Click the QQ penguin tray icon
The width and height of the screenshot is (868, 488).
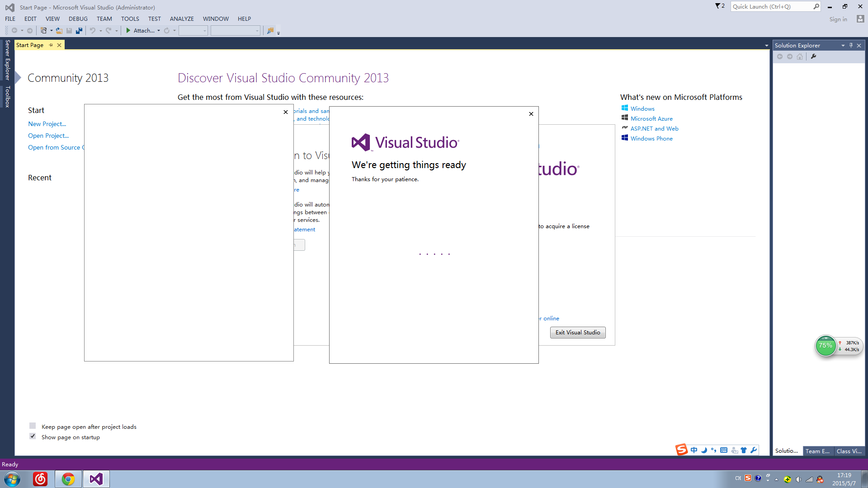click(x=820, y=479)
